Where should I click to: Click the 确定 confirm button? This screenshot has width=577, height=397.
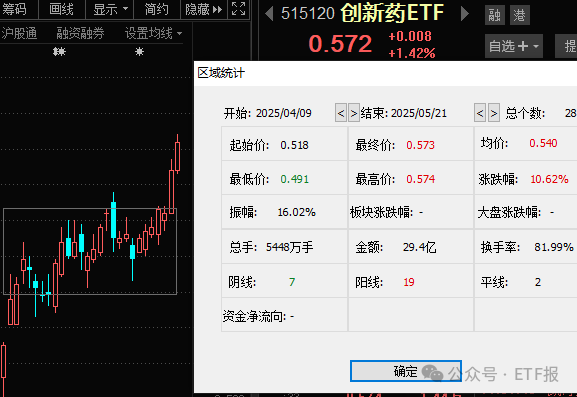click(406, 371)
